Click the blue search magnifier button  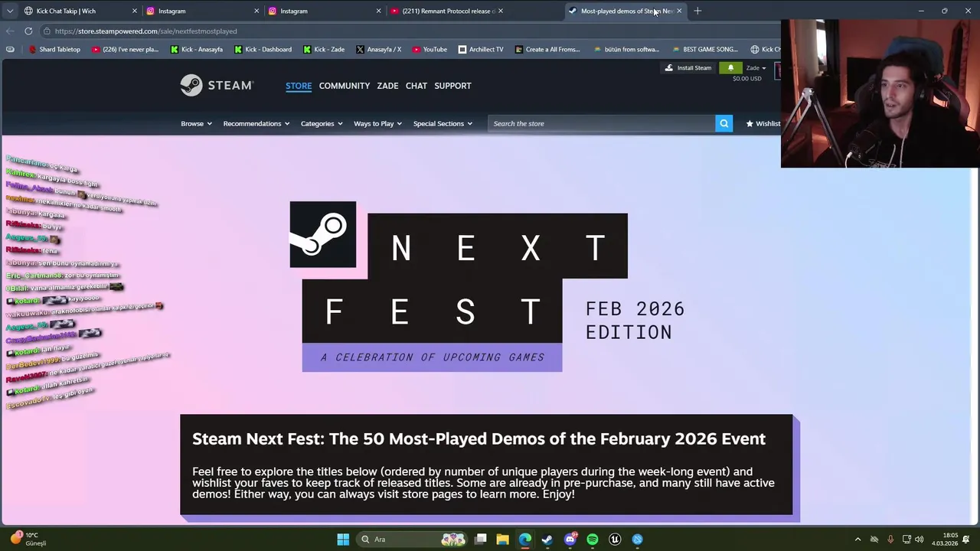(724, 123)
